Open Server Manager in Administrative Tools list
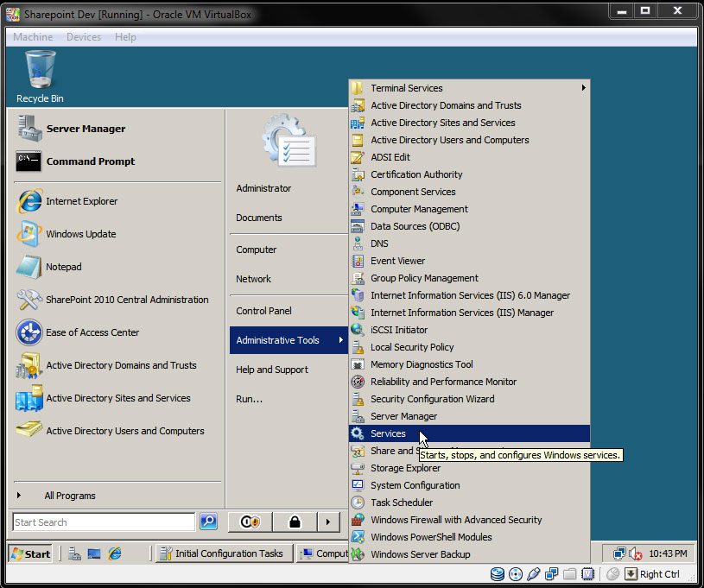This screenshot has height=588, width=704. point(469,416)
